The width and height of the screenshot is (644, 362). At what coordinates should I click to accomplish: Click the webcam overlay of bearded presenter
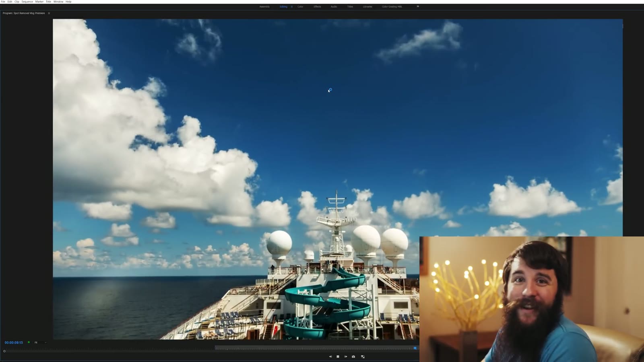[x=532, y=299]
